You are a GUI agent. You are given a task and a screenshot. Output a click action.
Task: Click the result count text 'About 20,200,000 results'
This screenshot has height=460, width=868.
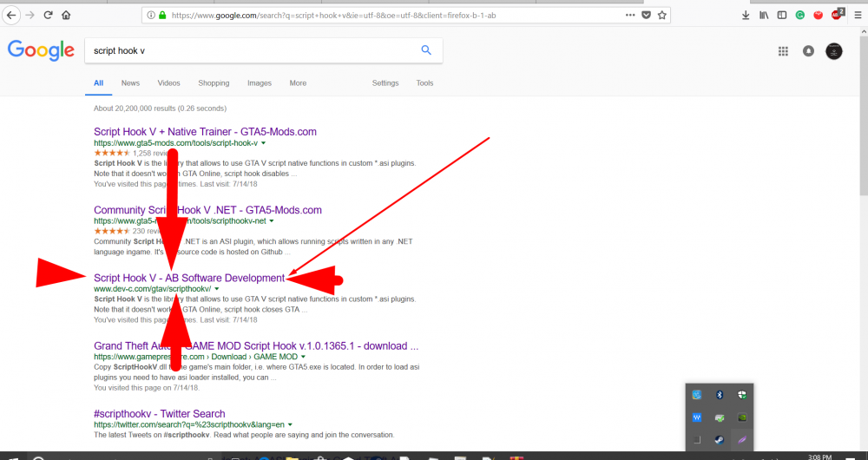click(134, 108)
